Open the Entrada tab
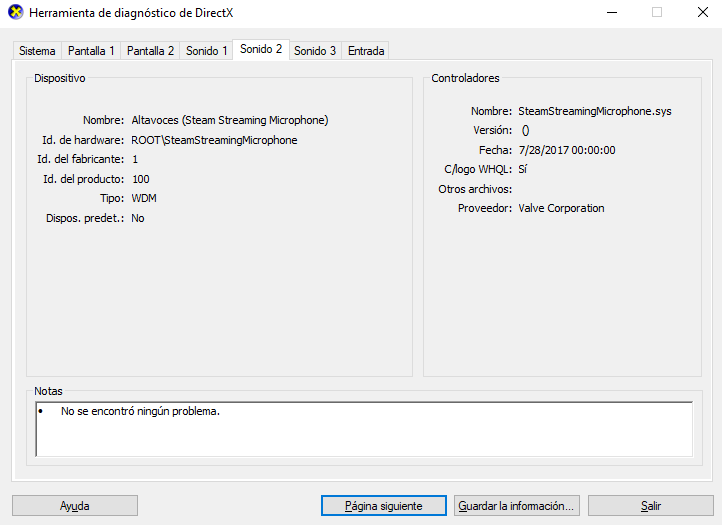The image size is (722, 525). pyautogui.click(x=366, y=51)
